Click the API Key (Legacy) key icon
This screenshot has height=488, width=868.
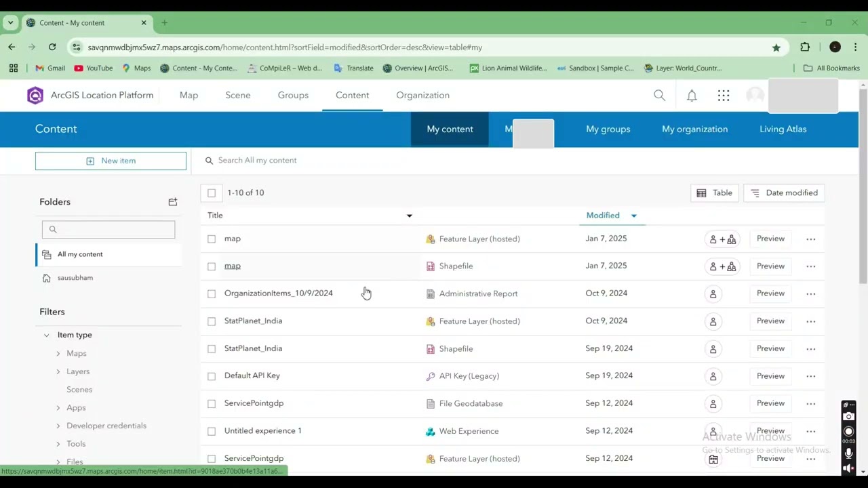(430, 376)
